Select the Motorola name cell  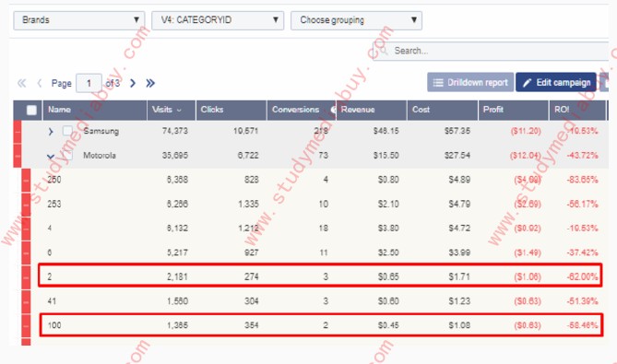tap(100, 155)
